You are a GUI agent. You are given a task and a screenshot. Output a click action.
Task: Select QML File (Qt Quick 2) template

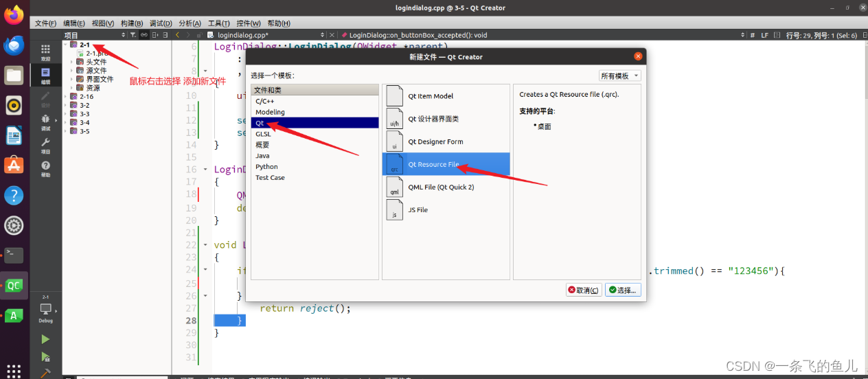point(446,187)
